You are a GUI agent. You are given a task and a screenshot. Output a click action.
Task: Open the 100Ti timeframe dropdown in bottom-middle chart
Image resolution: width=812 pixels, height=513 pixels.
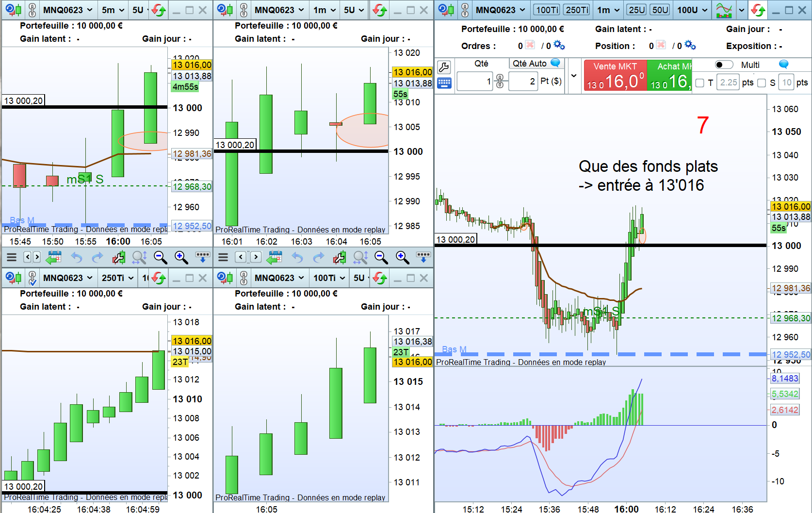pyautogui.click(x=329, y=278)
